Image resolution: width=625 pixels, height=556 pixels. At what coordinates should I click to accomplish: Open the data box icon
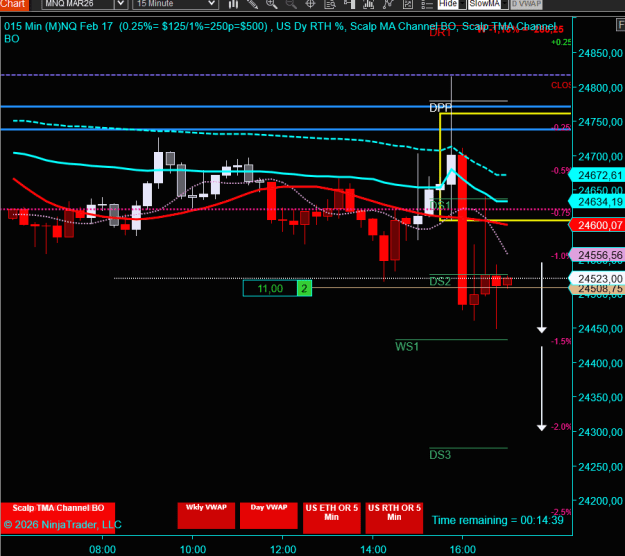pos(330,4)
